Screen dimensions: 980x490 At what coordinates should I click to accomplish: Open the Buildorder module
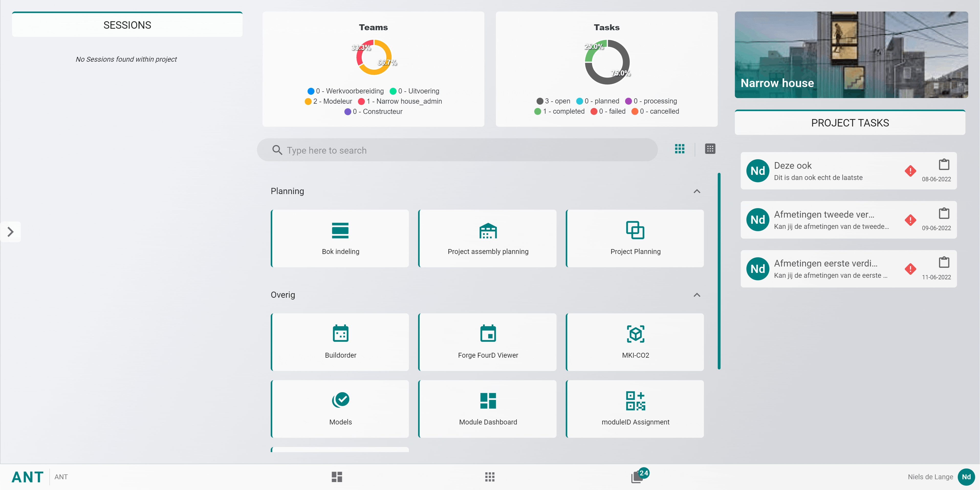pos(340,342)
